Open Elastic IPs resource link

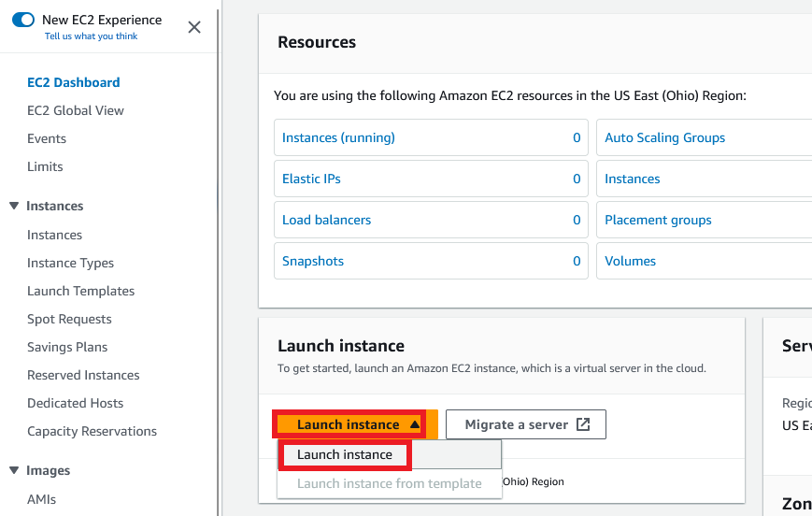(311, 179)
